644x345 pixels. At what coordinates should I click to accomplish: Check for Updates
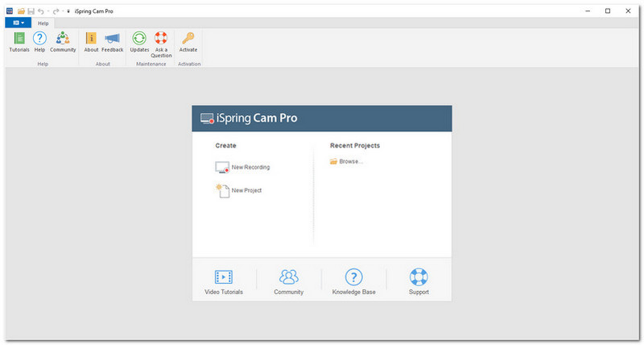pos(139,42)
